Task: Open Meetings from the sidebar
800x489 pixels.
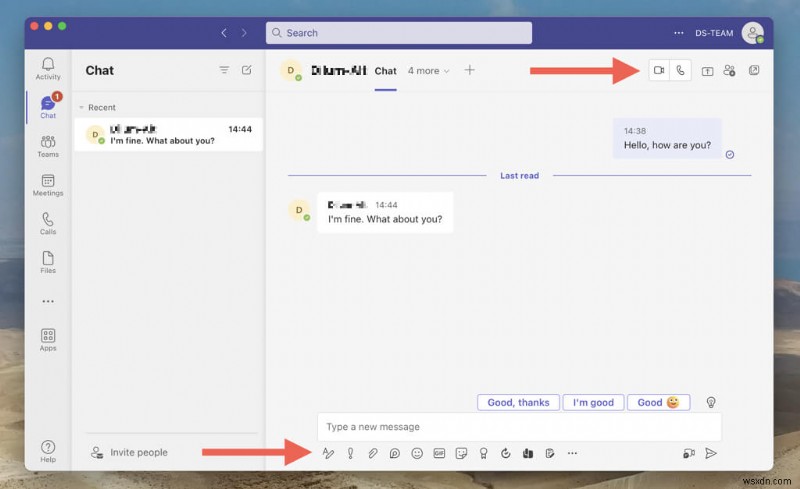Action: 48,185
